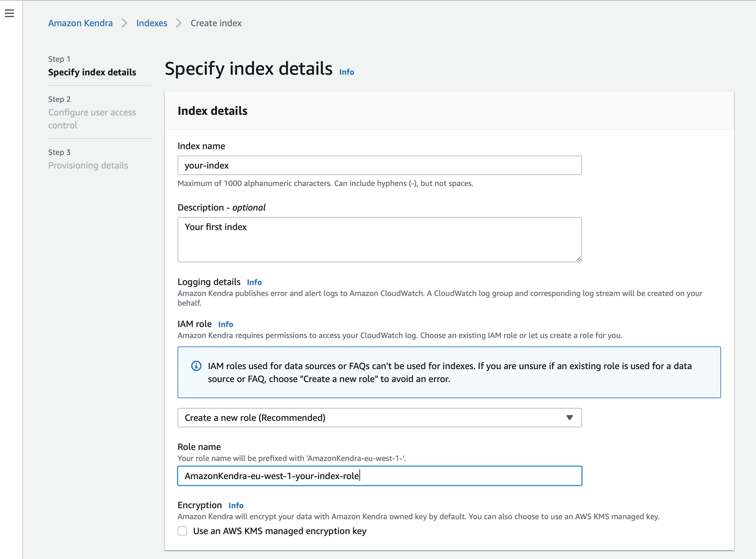This screenshot has width=756, height=559.
Task: Go to Indexes breadcrumb link
Action: [152, 23]
